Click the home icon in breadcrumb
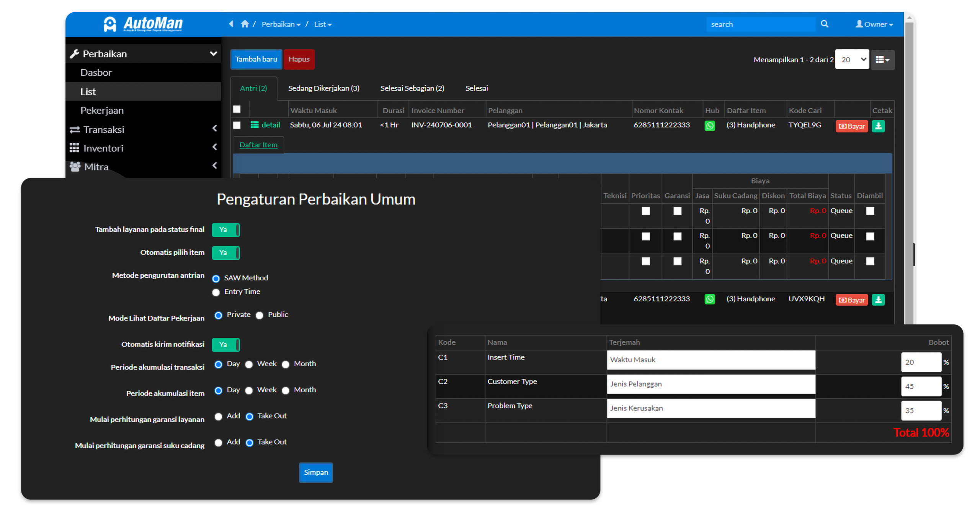This screenshot has height=511, width=980. pyautogui.click(x=245, y=24)
